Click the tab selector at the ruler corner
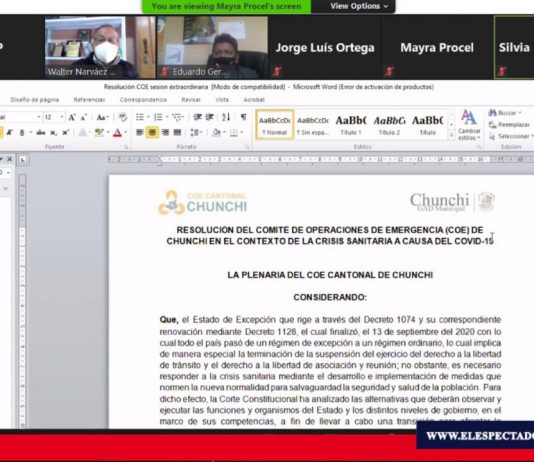Screen dimensions: 534x462 click(23, 159)
